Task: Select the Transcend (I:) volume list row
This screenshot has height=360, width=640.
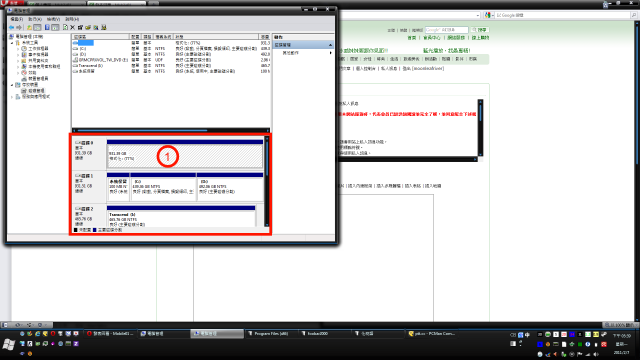Action: pyautogui.click(x=171, y=65)
